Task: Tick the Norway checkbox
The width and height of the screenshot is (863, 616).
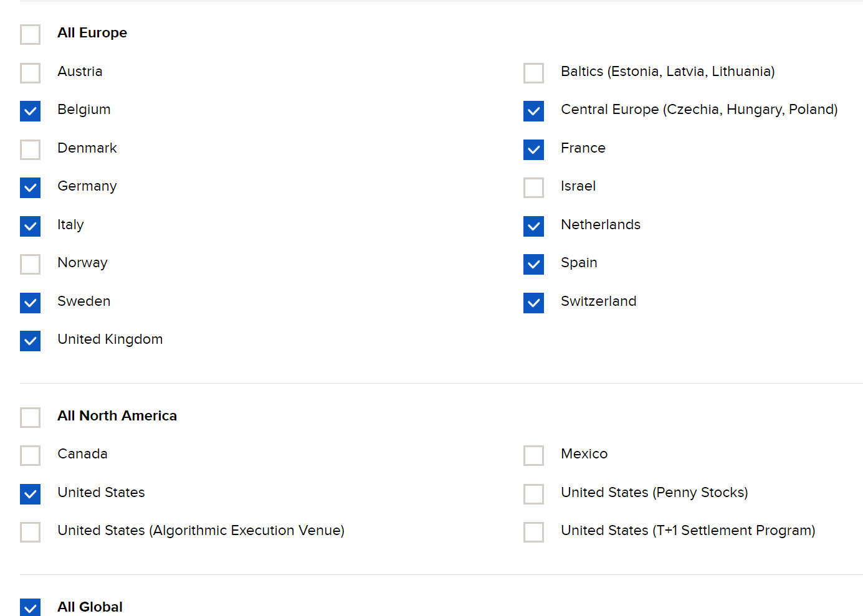Action: tap(30, 264)
